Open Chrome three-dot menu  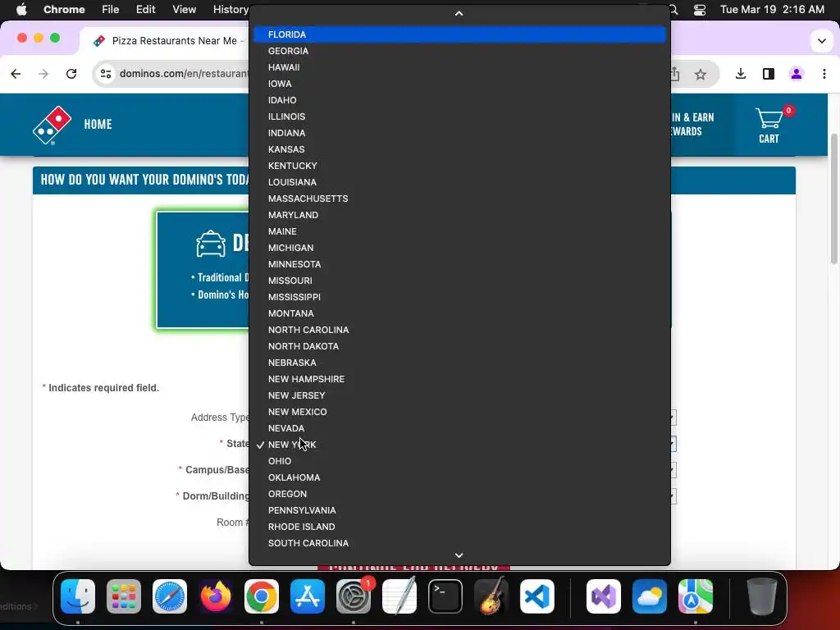tap(824, 74)
